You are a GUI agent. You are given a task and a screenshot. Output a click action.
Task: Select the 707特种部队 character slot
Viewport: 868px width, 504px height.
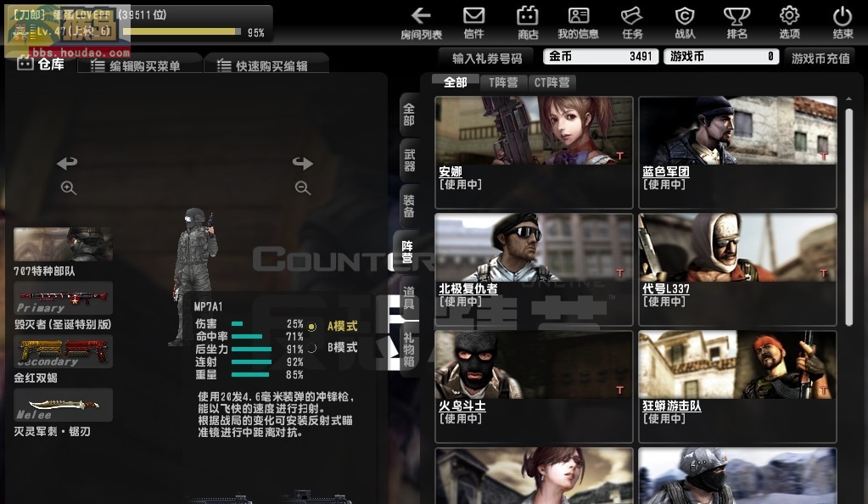pyautogui.click(x=63, y=244)
